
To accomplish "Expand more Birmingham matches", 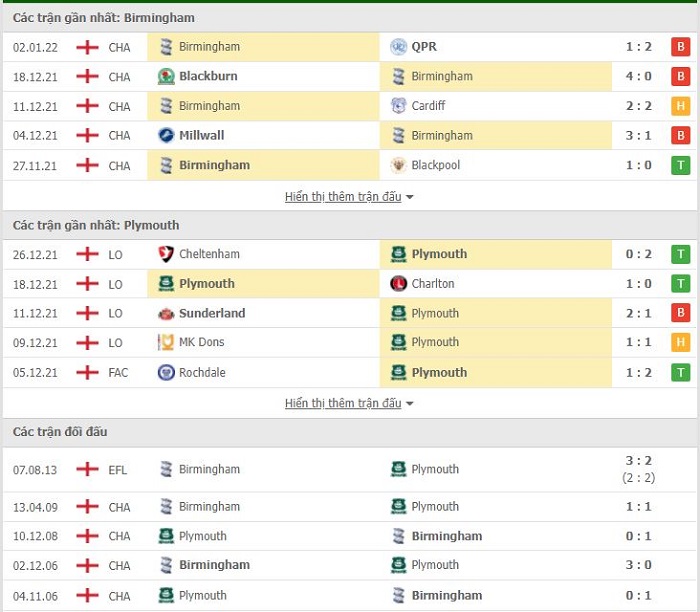I will [x=349, y=197].
